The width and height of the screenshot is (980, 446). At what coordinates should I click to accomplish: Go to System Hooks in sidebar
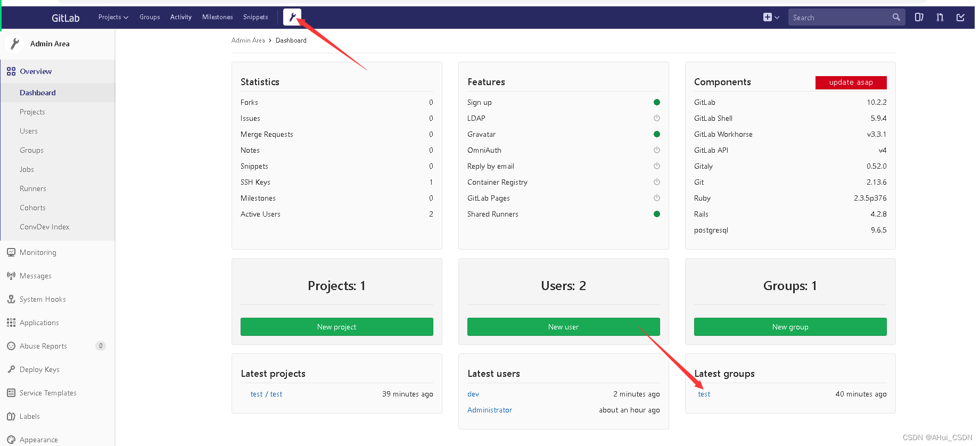pos(43,299)
